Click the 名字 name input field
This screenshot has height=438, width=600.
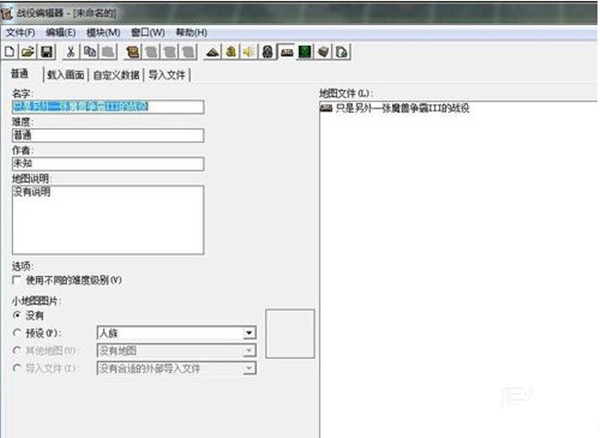click(108, 107)
